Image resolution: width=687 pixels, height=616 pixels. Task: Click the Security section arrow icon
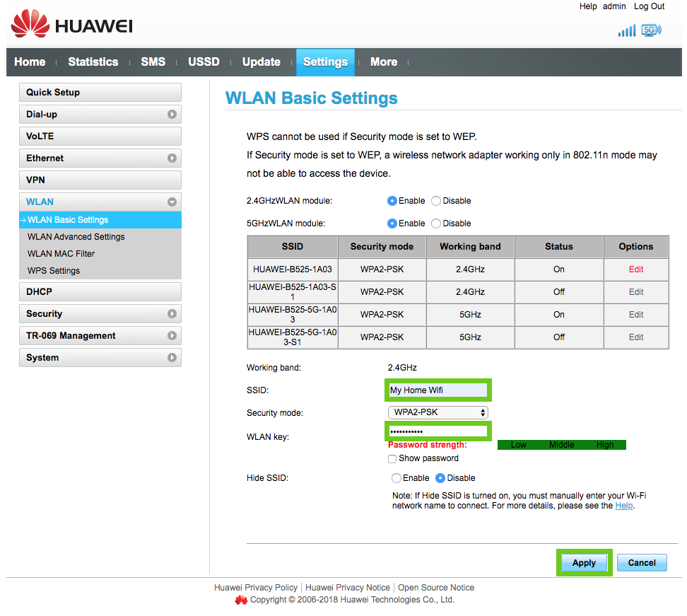[x=172, y=313]
